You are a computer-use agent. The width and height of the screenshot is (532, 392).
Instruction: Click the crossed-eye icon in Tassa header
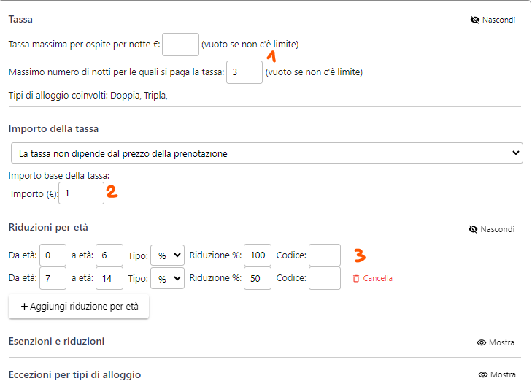point(474,20)
